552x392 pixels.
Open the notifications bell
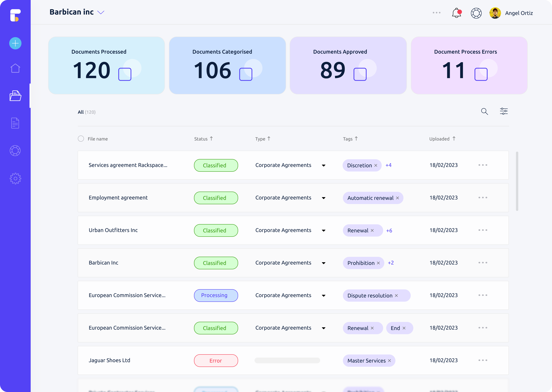pos(456,13)
